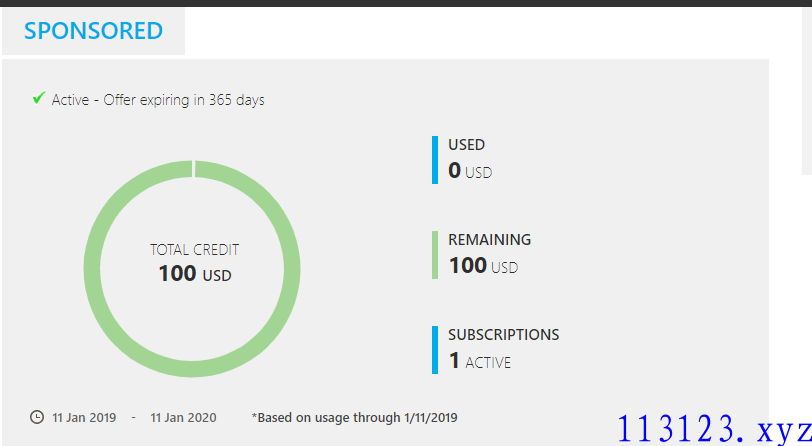The width and height of the screenshot is (812, 446).
Task: Click the 100 USD total credit value
Action: click(195, 274)
